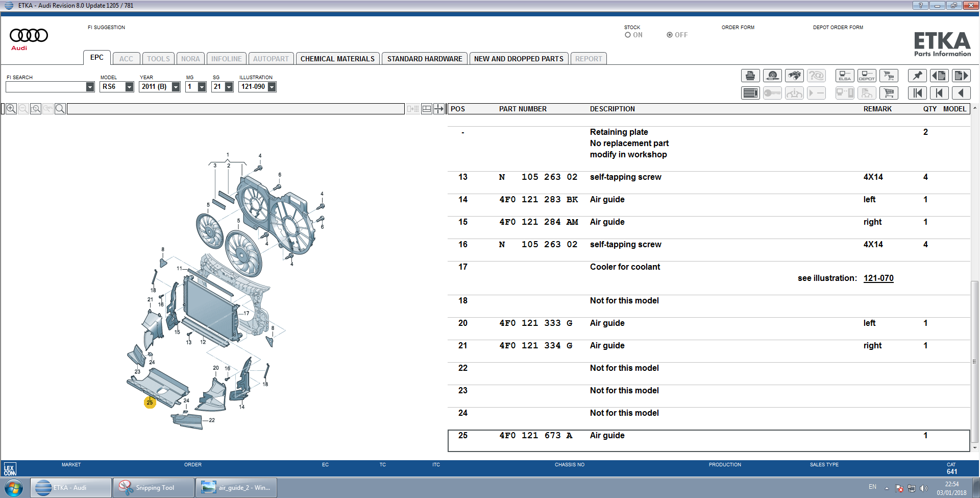Click the Audi rings logo

(x=29, y=35)
